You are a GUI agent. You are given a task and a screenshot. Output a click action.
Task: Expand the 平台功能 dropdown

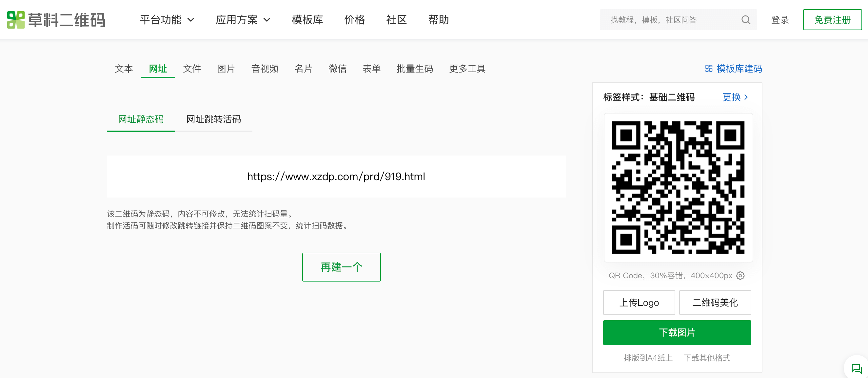(x=167, y=20)
